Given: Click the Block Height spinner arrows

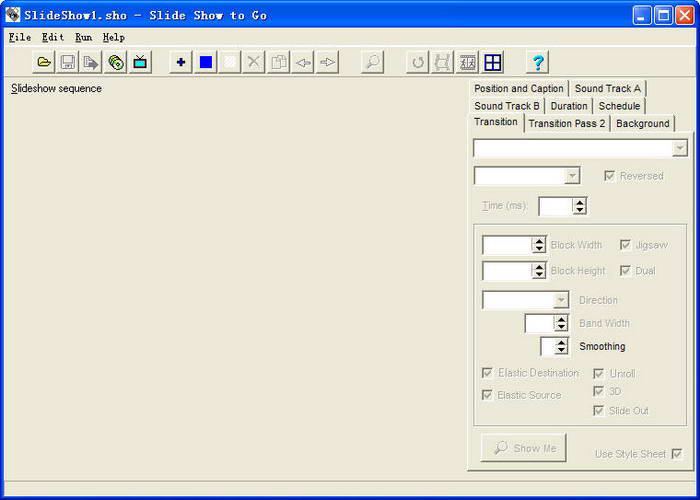Looking at the screenshot, I should pos(539,271).
